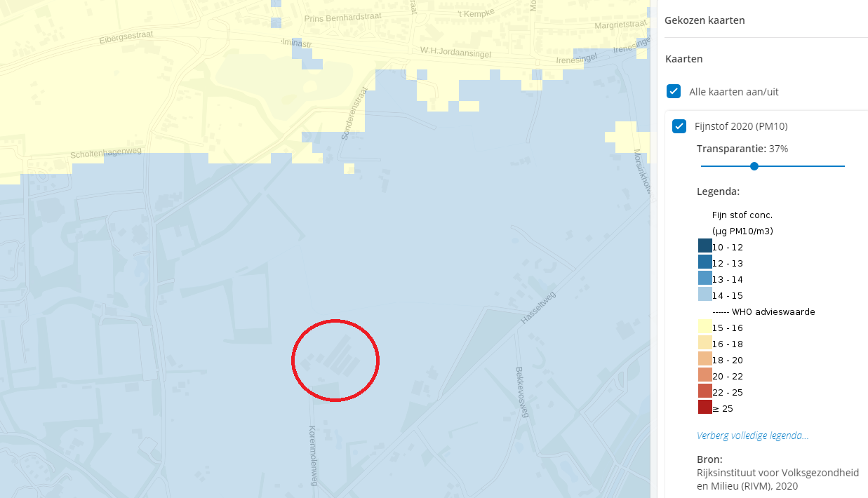Click the Korenmolenweg street label

pos(313,455)
